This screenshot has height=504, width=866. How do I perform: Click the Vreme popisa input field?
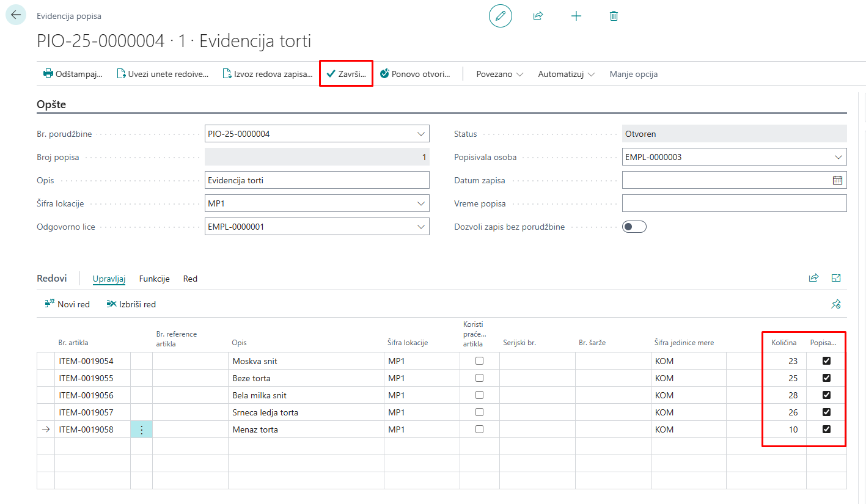(733, 203)
